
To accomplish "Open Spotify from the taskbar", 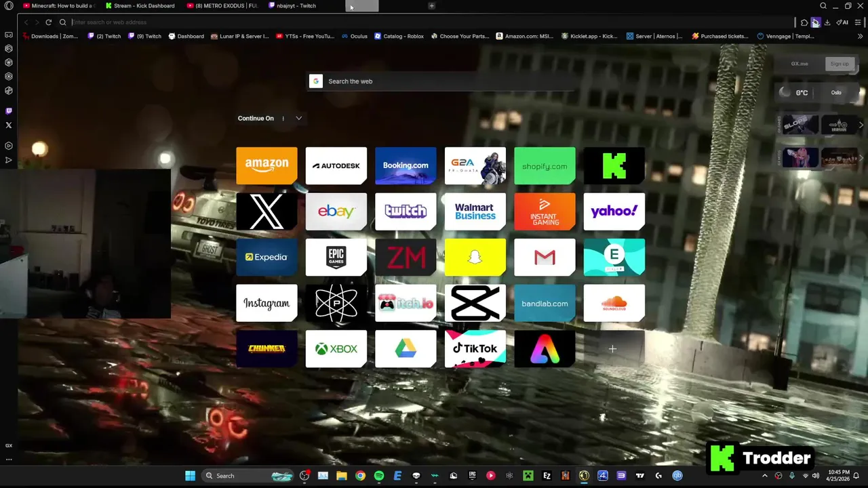I will click(379, 476).
